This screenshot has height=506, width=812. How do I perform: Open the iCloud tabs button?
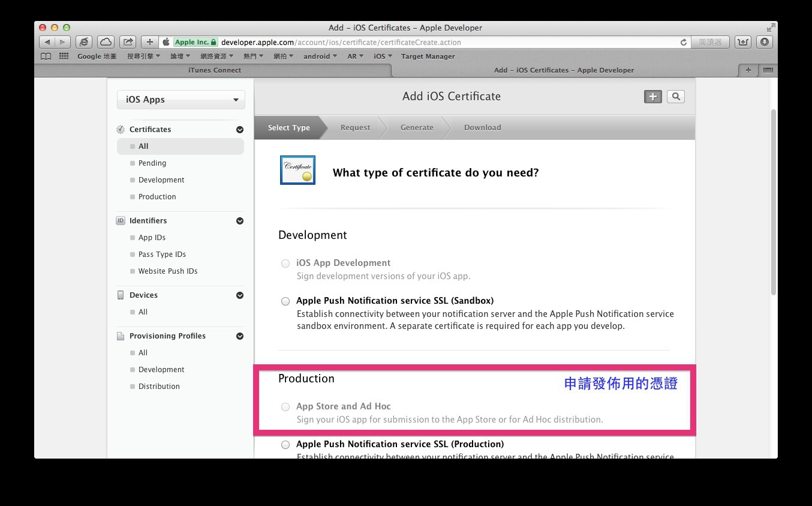[x=106, y=42]
